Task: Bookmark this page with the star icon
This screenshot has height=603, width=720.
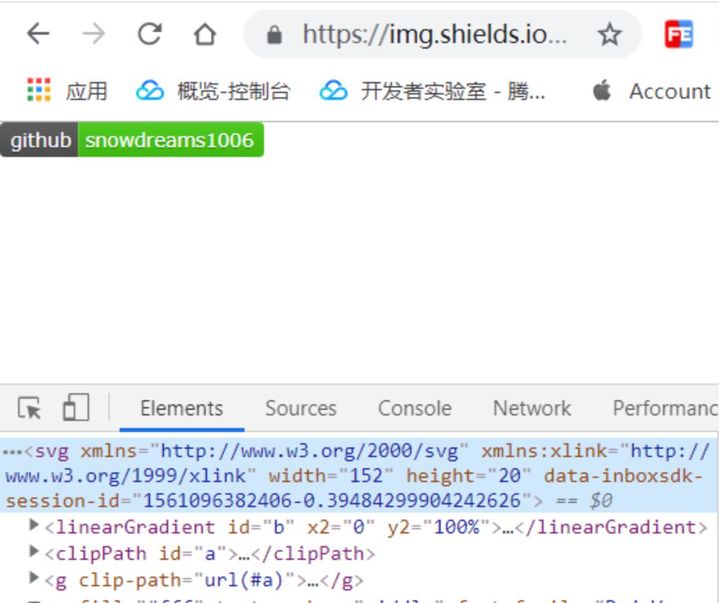Action: pyautogui.click(x=610, y=34)
